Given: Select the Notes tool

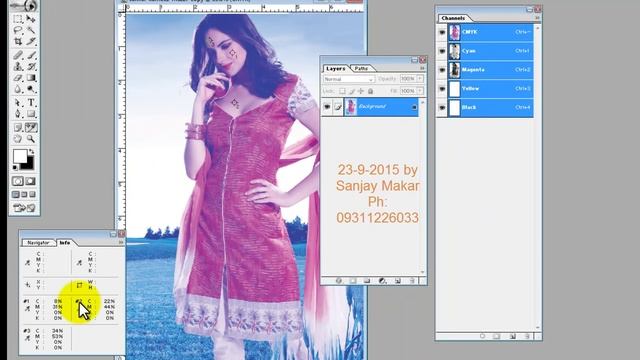Looking at the screenshot, I should click(x=18, y=127).
